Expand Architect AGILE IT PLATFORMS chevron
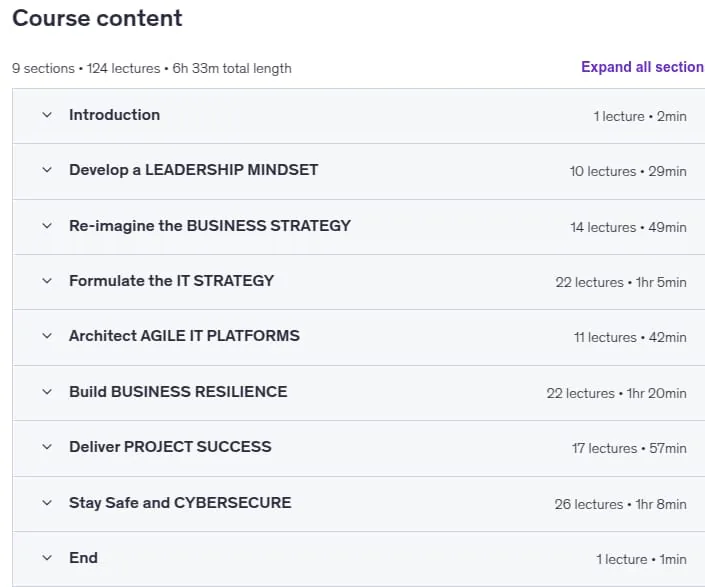Image resolution: width=705 pixels, height=587 pixels. (x=47, y=336)
